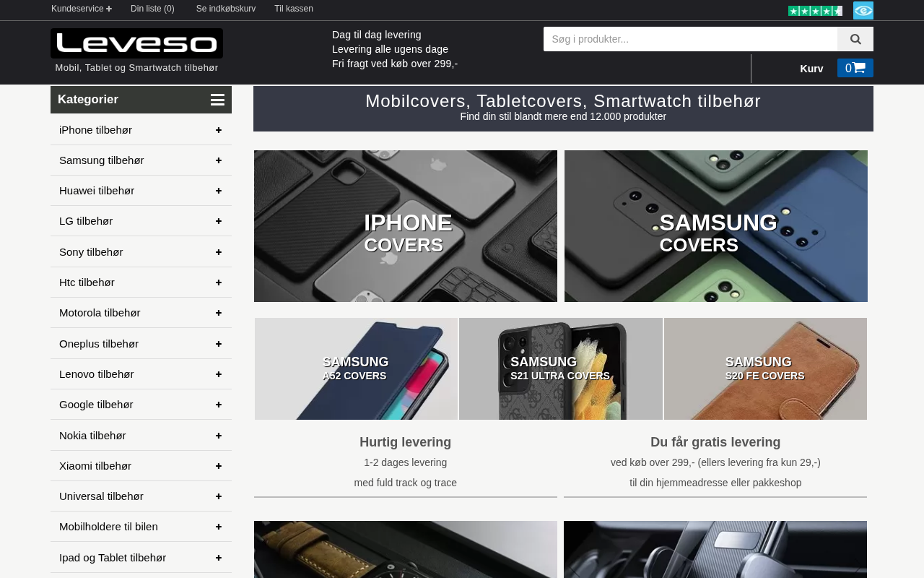Expand LG tilbehør plus icon
Viewport: 924px width, 578px height.
point(219,221)
